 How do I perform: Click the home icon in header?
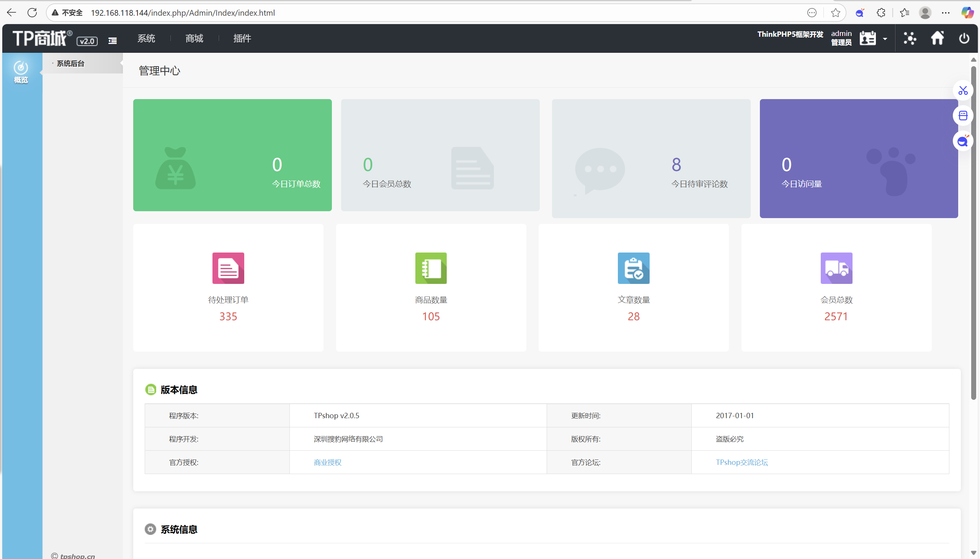coord(937,38)
